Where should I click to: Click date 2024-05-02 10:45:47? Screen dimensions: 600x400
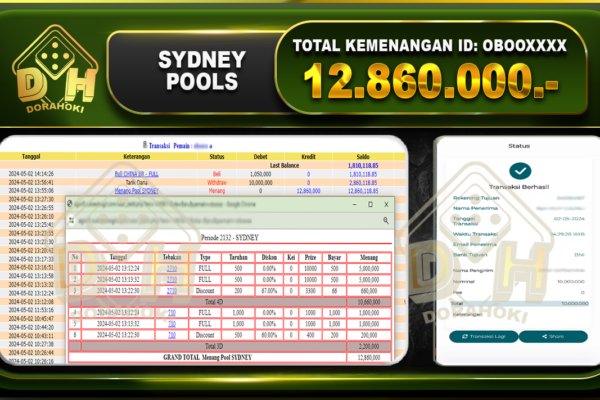(31, 318)
